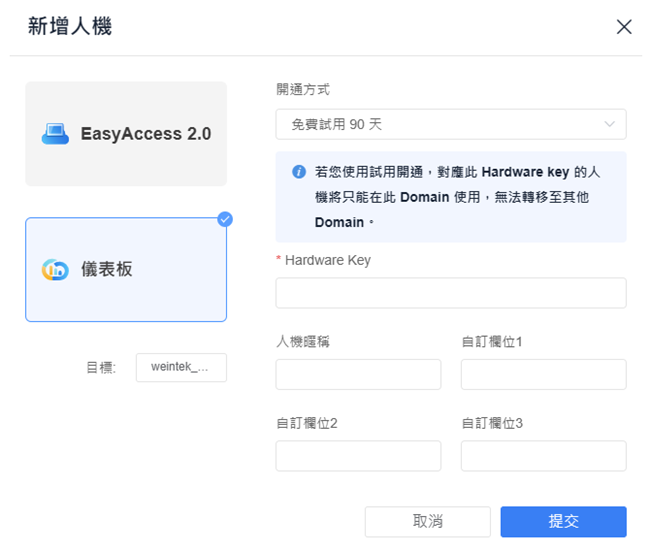Image resolution: width=650 pixels, height=551 pixels.
Task: Click the Hardware Key label
Action: click(327, 260)
